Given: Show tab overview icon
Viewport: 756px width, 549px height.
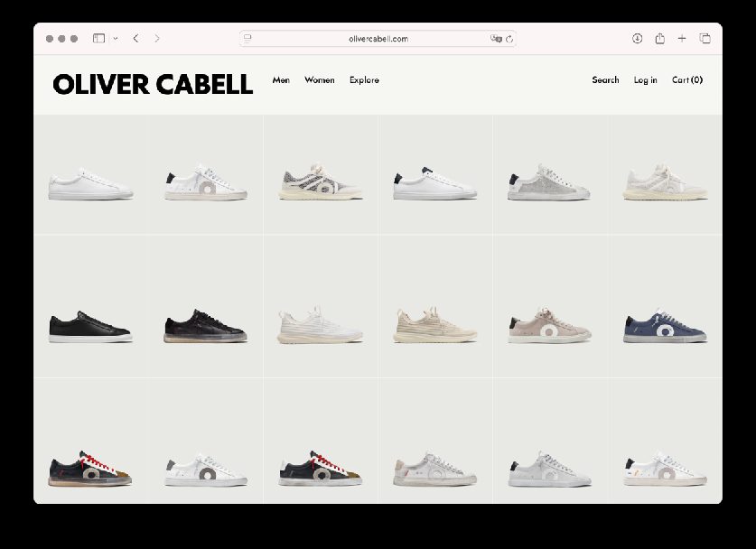Looking at the screenshot, I should coord(705,39).
